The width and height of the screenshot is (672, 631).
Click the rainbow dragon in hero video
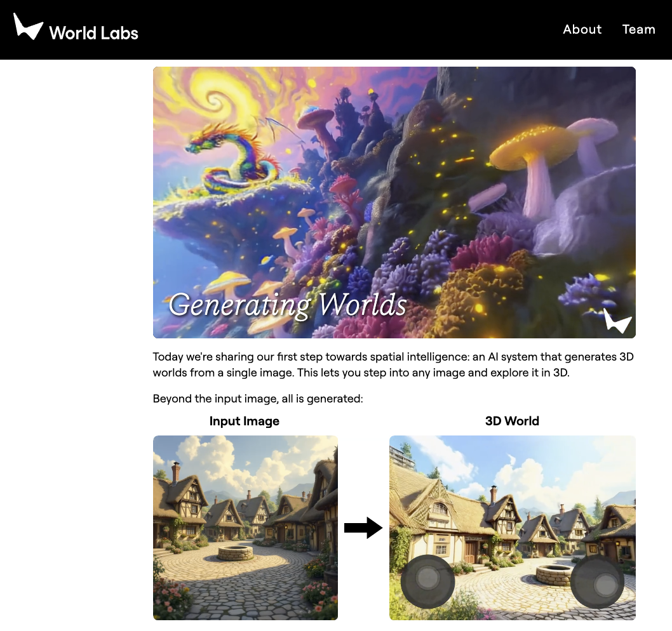tap(234, 159)
